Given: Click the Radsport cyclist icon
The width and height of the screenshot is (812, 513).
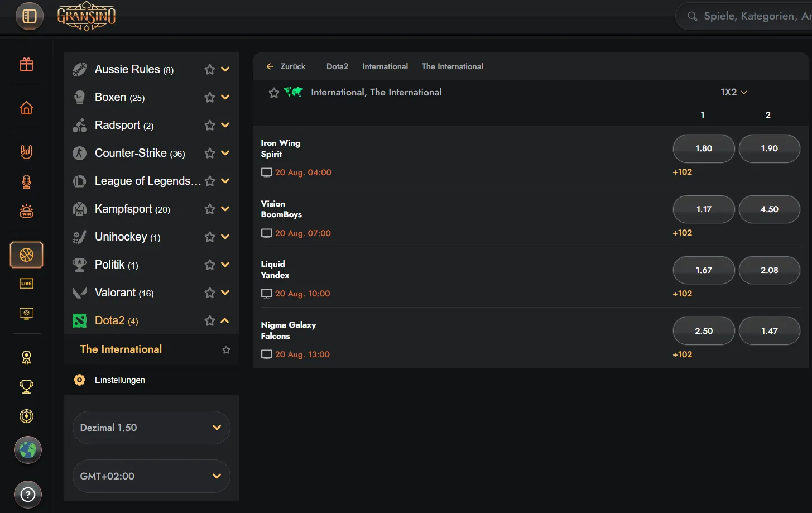Looking at the screenshot, I should [x=80, y=125].
